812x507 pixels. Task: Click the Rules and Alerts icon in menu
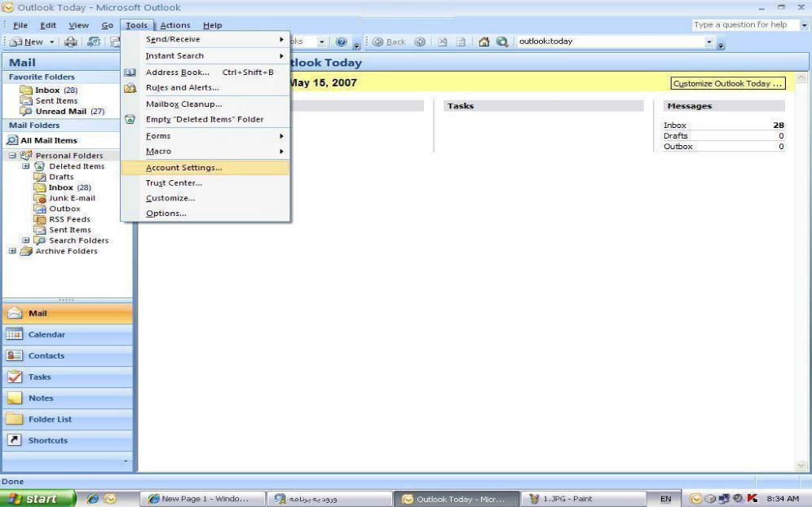(130, 88)
